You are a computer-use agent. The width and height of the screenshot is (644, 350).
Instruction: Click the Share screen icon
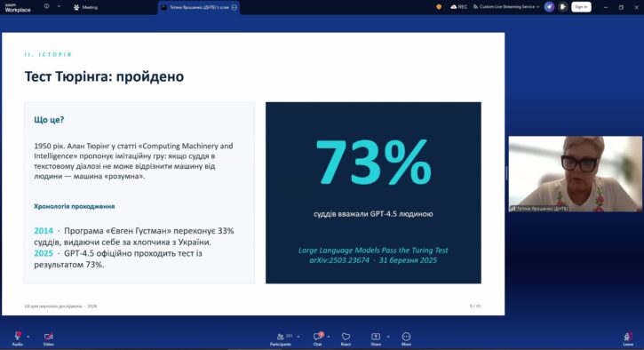click(x=376, y=337)
